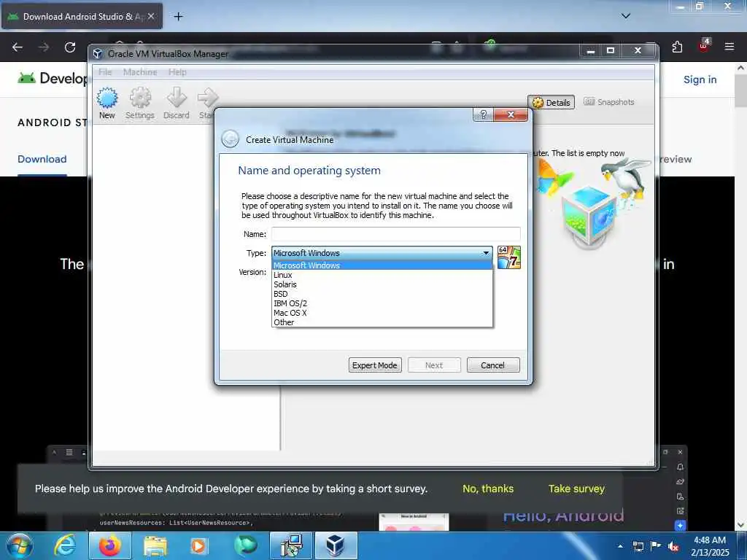Close the Download Android Studio tab
747x560 pixels.
(x=151, y=16)
